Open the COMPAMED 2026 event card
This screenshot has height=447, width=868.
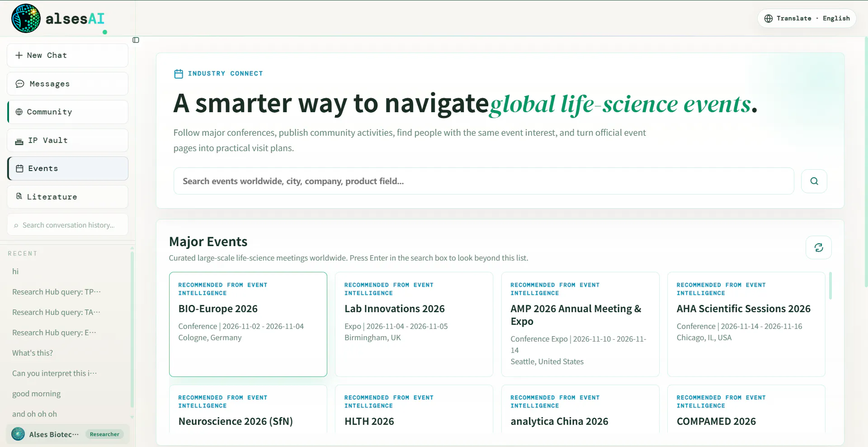(x=746, y=409)
